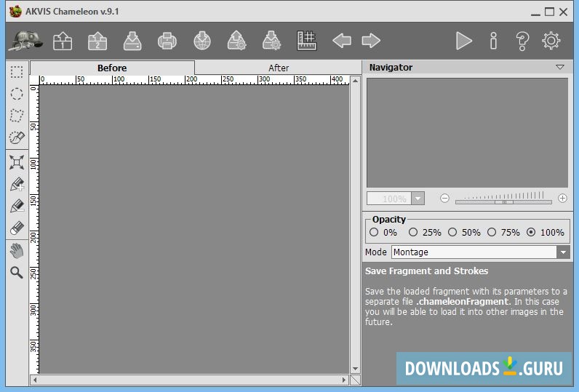This screenshot has height=392, width=579.
Task: Click the horizontal scrollbar right arrow
Action: 344,380
